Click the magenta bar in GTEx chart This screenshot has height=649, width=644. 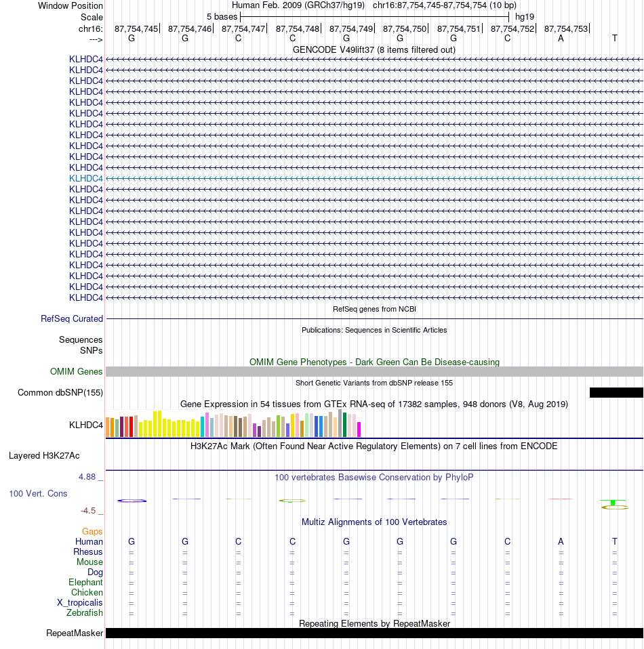click(359, 430)
